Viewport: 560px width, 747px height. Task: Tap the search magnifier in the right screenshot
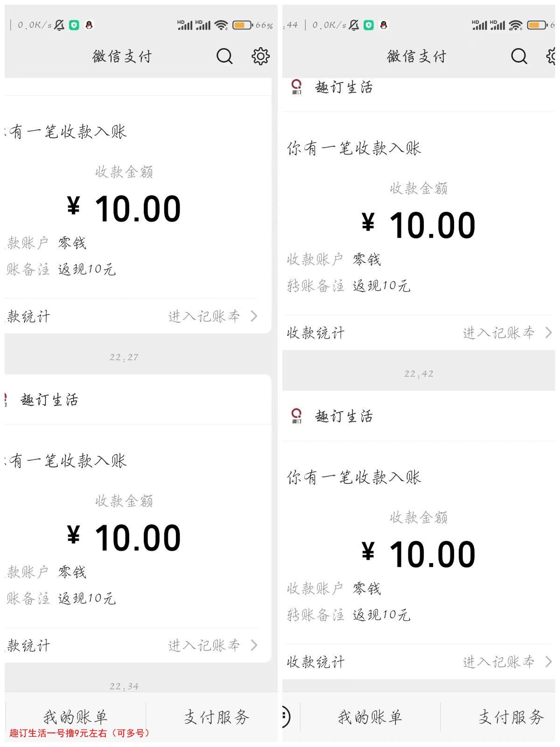519,56
